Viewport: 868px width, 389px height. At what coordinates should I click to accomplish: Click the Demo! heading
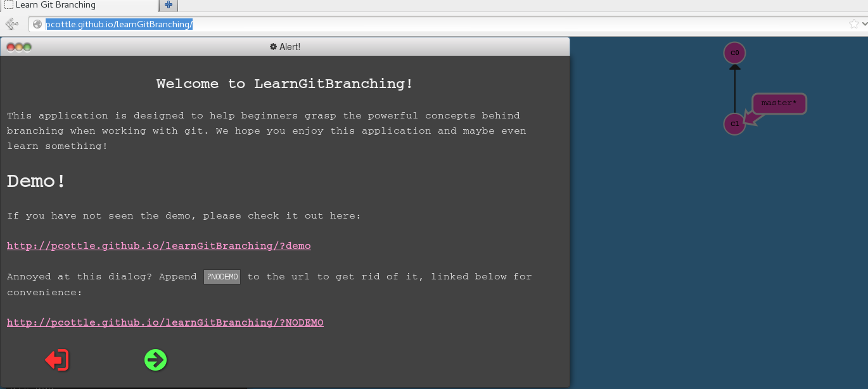click(x=36, y=181)
